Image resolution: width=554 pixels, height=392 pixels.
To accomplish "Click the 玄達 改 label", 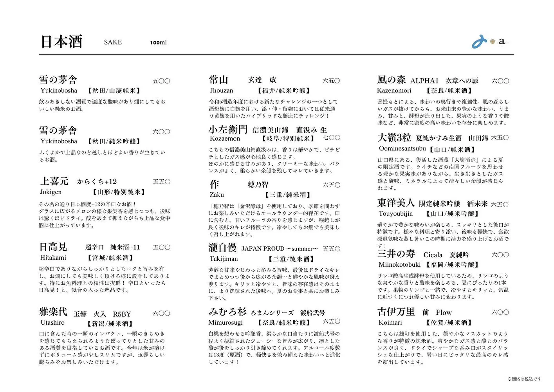I will (x=262, y=80).
